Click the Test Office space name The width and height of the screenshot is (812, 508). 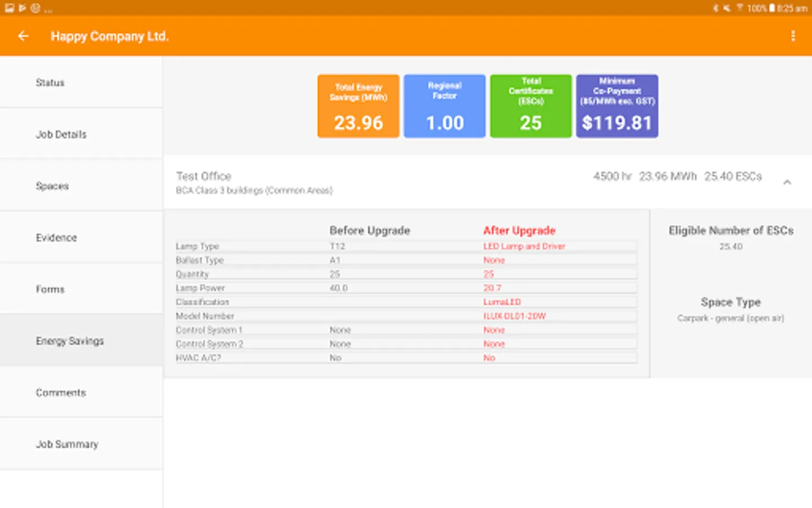click(x=204, y=176)
